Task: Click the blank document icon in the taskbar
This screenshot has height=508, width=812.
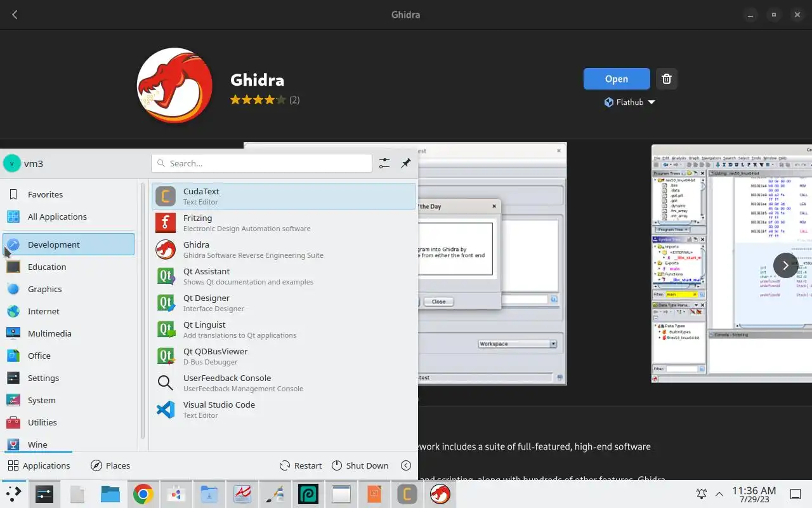Action: coord(77,494)
